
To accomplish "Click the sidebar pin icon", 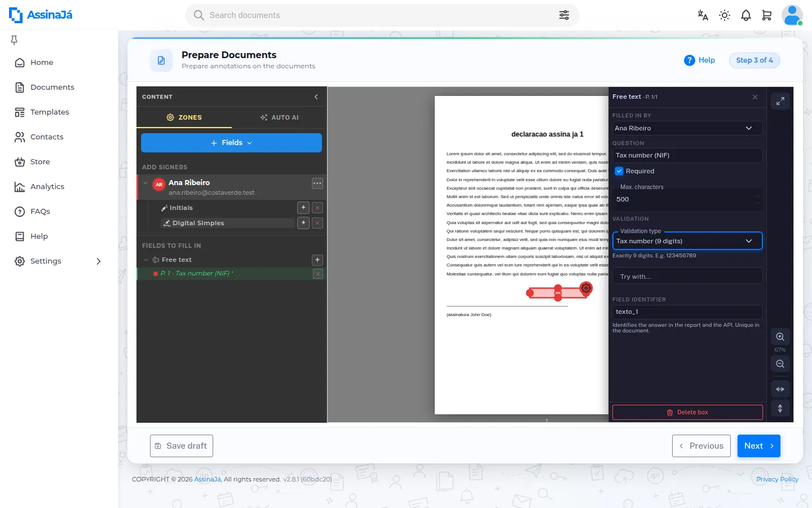I will coord(14,40).
